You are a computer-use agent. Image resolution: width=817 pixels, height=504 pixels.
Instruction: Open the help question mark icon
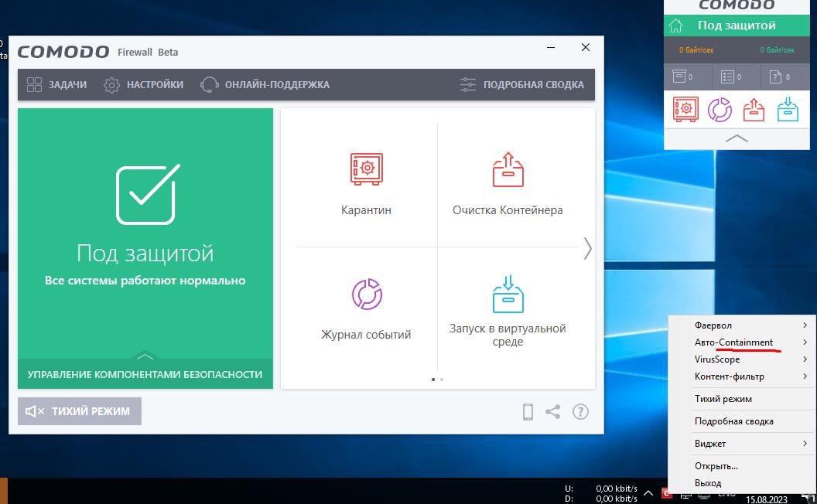[580, 411]
